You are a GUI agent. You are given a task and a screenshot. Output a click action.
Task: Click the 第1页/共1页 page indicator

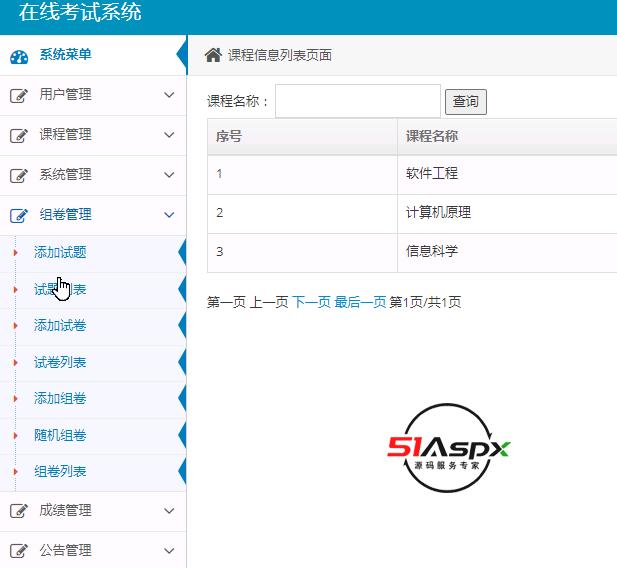(x=425, y=302)
